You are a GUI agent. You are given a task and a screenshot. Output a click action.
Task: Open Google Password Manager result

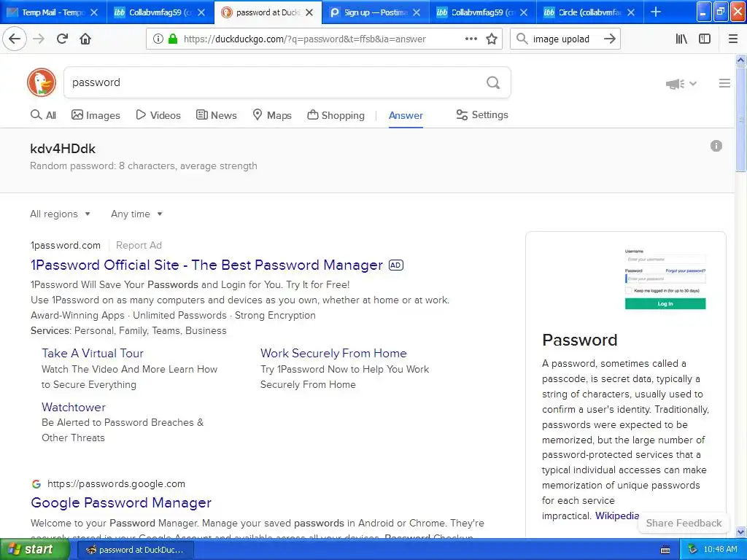(x=121, y=502)
